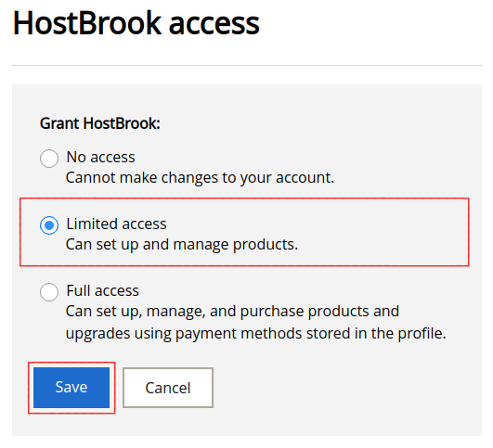Click the 'Full access' option label
This screenshot has width=493, height=448.
point(102,290)
